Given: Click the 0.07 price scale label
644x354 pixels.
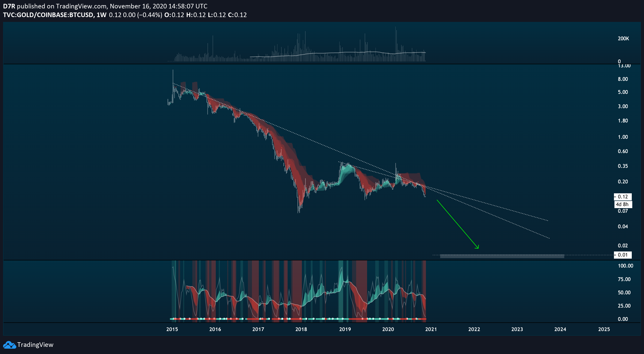Looking at the screenshot, I should coord(623,211).
